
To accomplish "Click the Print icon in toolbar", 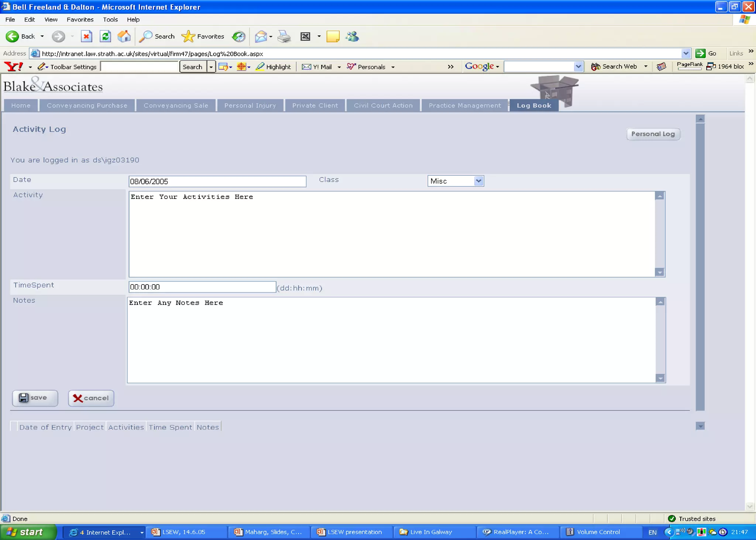I will click(284, 36).
